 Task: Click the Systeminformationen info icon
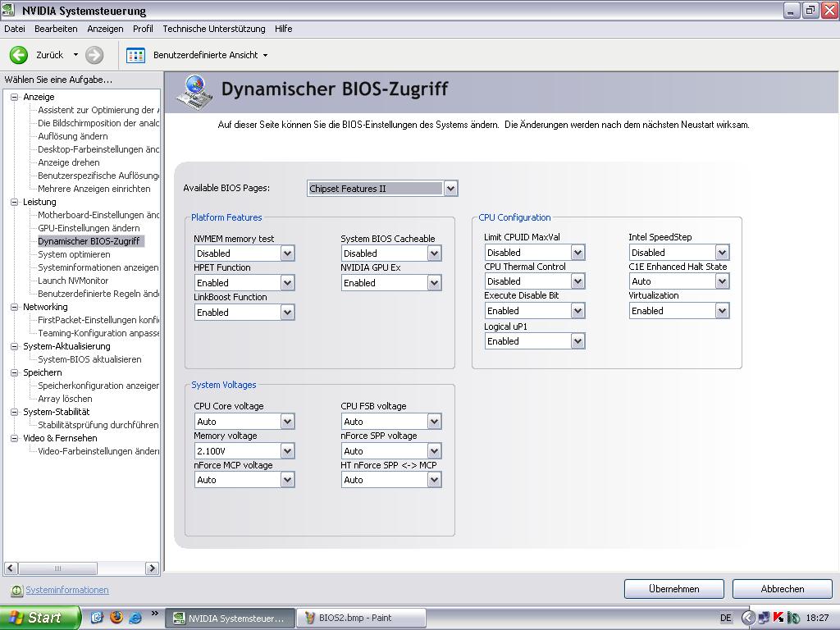click(x=16, y=590)
